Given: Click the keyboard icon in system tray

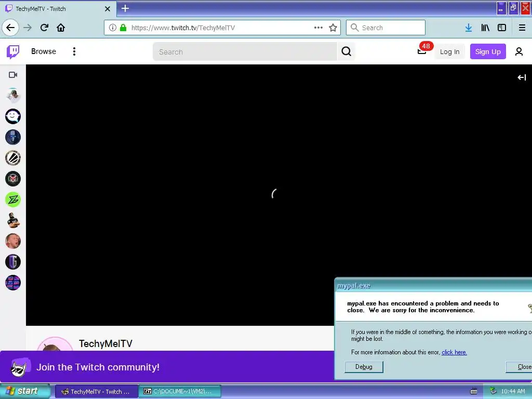Looking at the screenshot, I should pyautogui.click(x=474, y=392).
